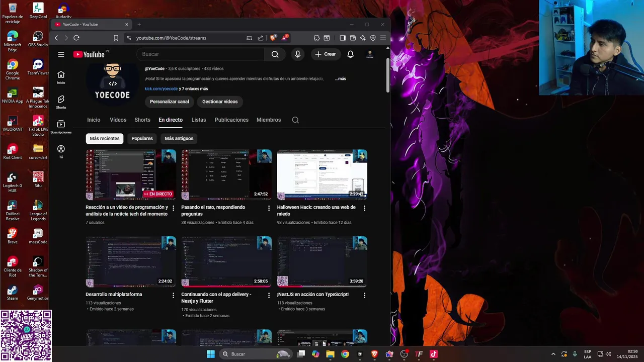The width and height of the screenshot is (644, 362).
Task: Search within the channel using the tab-bar magnifier
Action: [x=295, y=120]
